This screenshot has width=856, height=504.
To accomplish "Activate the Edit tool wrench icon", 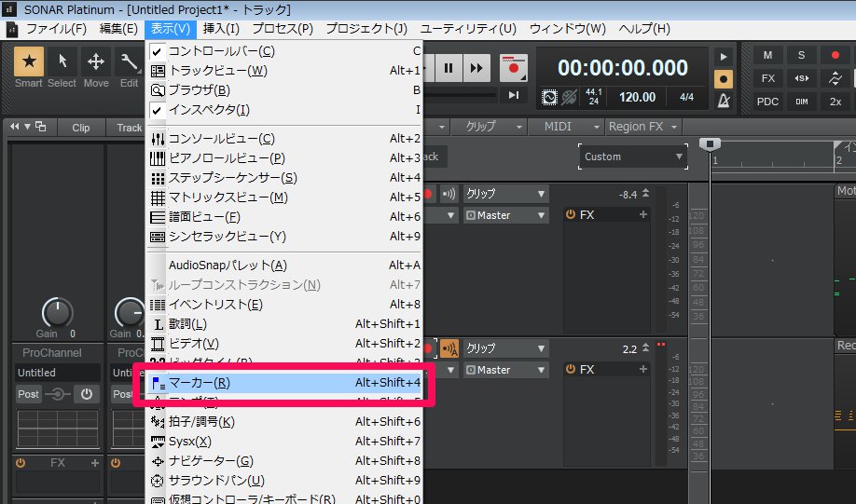I will click(129, 61).
